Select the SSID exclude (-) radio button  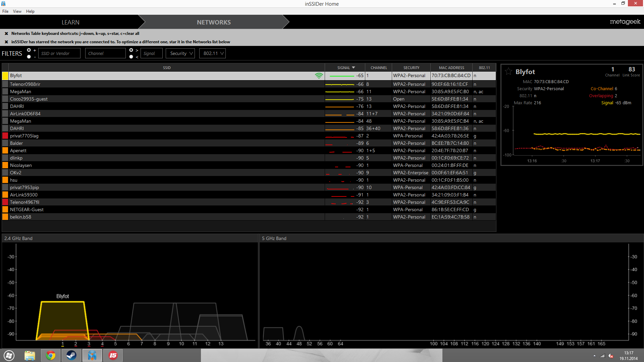[x=29, y=57]
